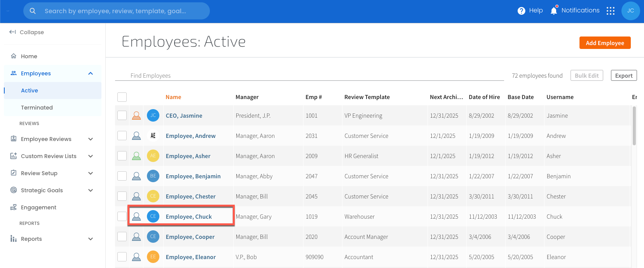The width and height of the screenshot is (644, 268).
Task: Click the table's vertical scrollbar
Action: click(x=634, y=126)
